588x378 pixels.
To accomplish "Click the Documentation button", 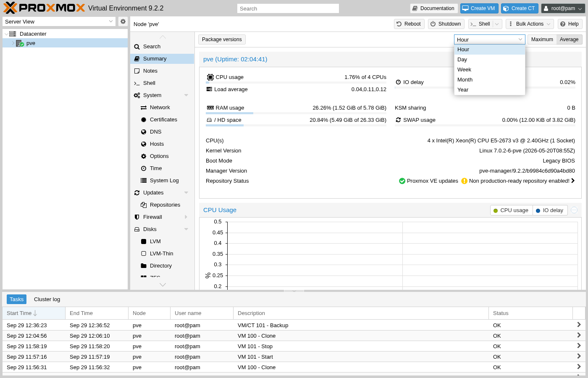I will (434, 8).
